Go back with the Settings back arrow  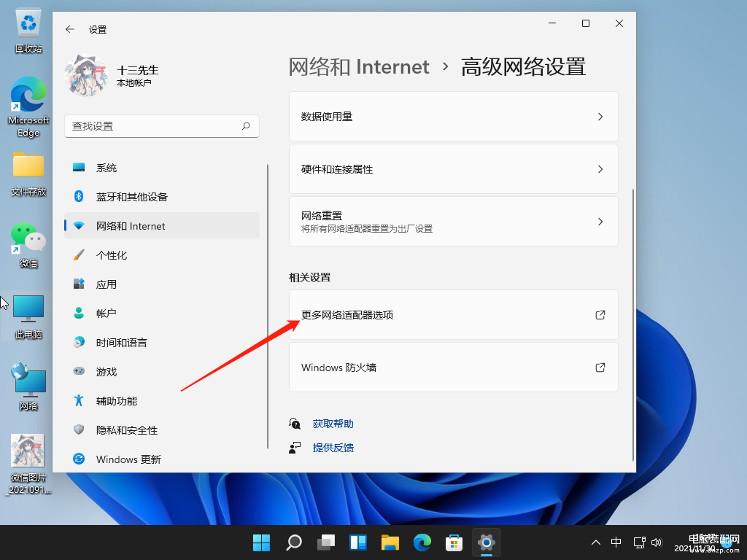70,29
